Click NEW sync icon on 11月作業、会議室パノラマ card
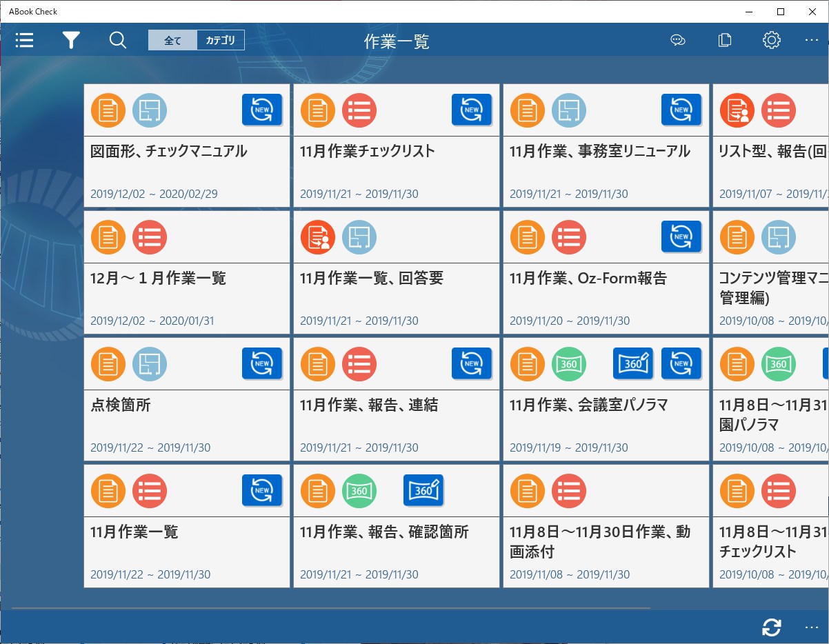The image size is (829, 644). [x=681, y=363]
